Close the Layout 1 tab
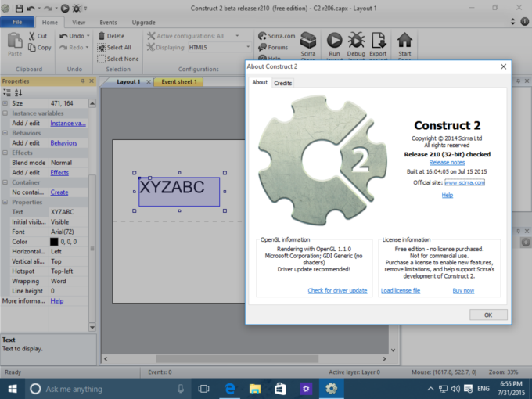 pos(149,82)
